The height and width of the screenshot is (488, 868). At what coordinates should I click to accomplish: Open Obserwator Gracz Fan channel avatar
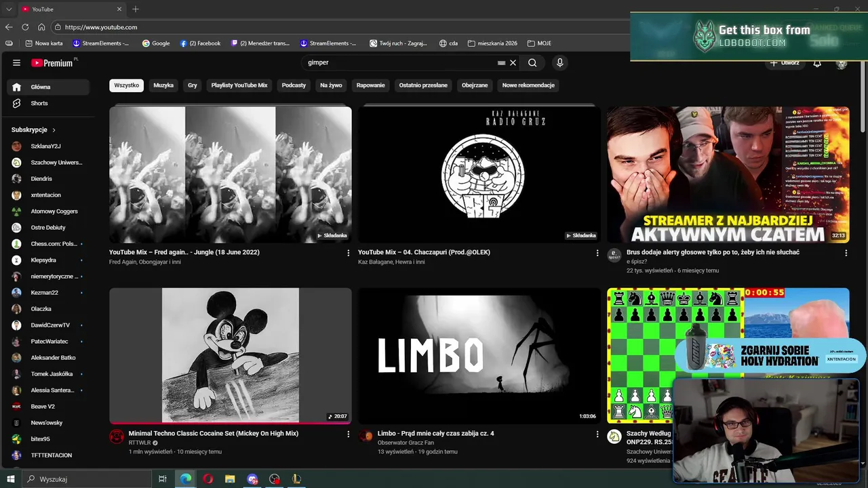pyautogui.click(x=366, y=436)
